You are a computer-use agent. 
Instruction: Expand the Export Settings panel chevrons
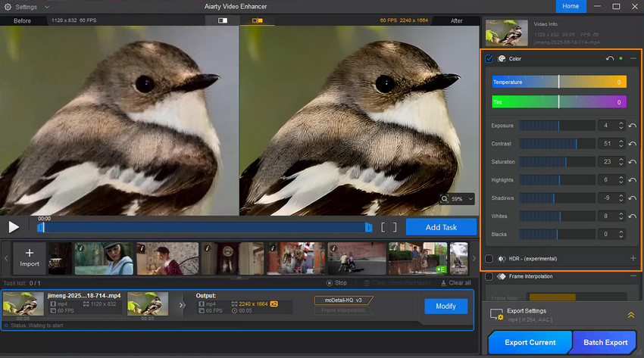[x=630, y=314]
